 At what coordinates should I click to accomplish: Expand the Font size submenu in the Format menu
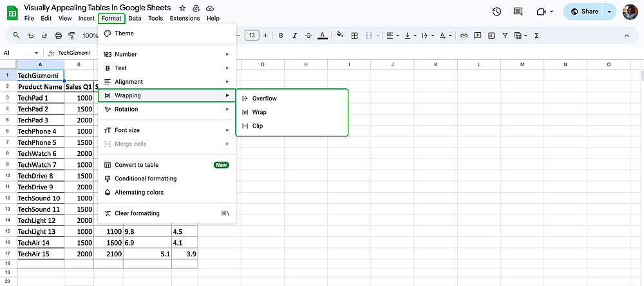(167, 130)
